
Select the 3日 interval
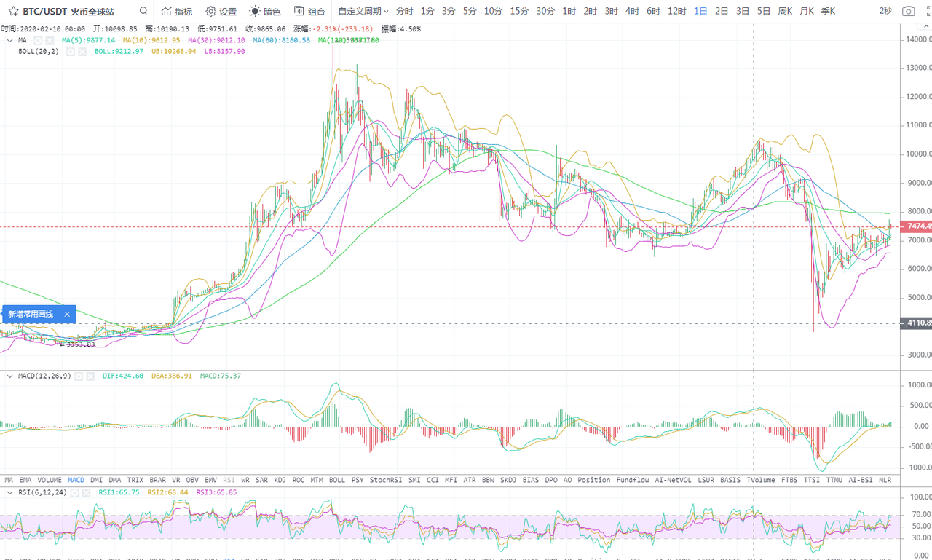point(743,12)
